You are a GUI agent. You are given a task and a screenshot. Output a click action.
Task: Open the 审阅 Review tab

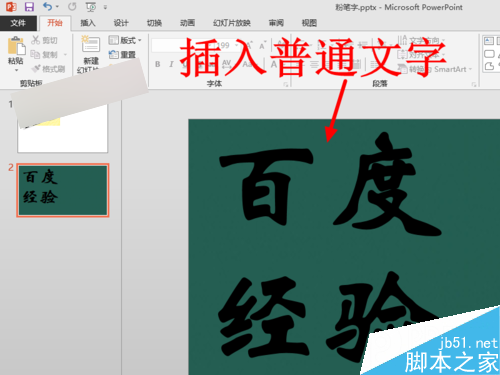[276, 23]
